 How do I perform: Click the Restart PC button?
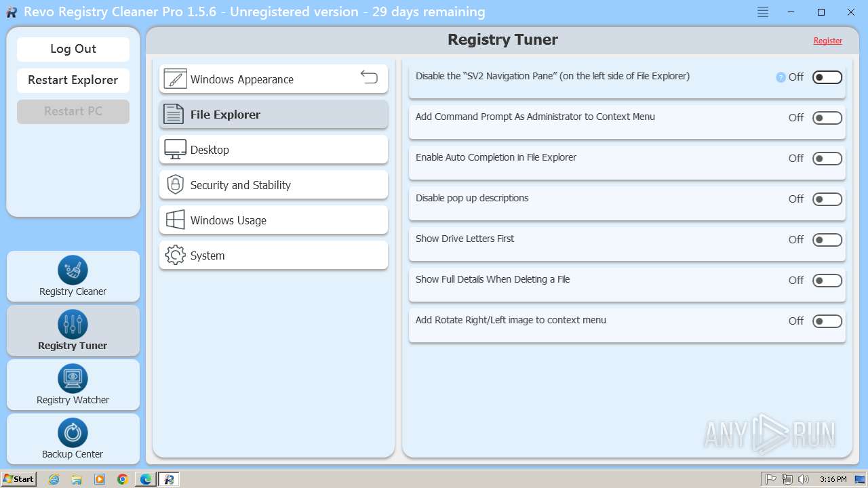73,111
